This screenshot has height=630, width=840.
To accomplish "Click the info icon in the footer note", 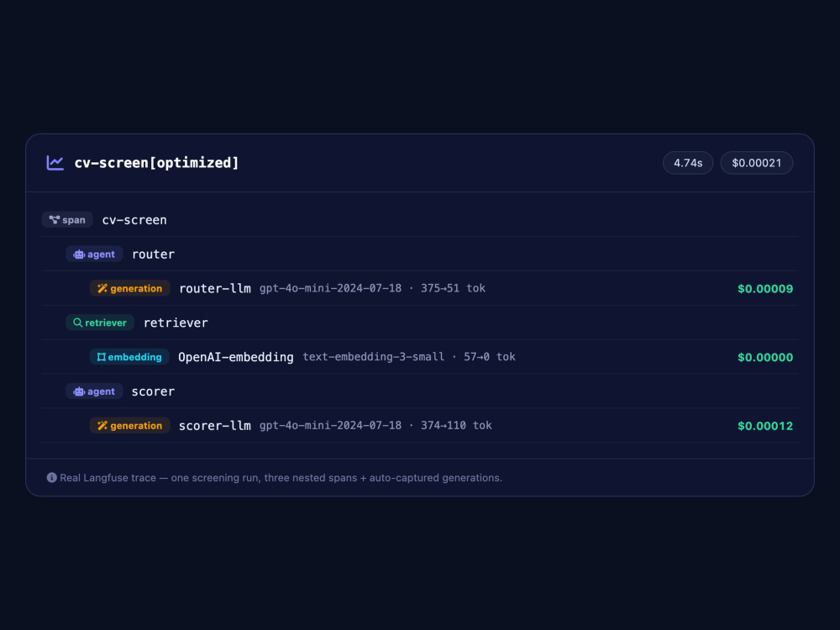I will [x=52, y=477].
